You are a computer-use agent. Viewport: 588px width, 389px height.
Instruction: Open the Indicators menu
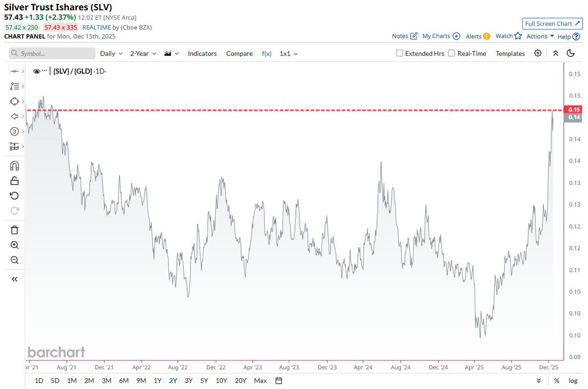click(202, 53)
